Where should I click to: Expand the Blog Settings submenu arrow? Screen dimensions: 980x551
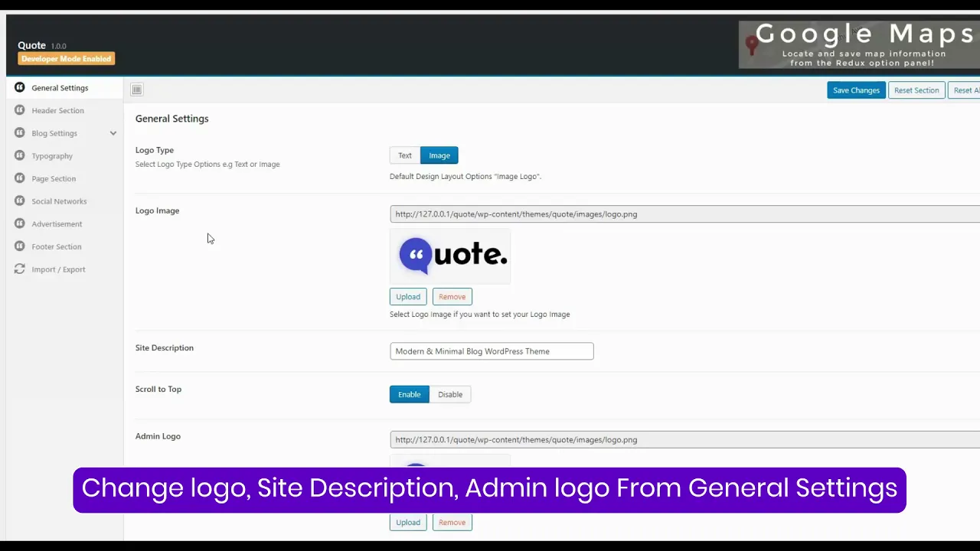[113, 133]
